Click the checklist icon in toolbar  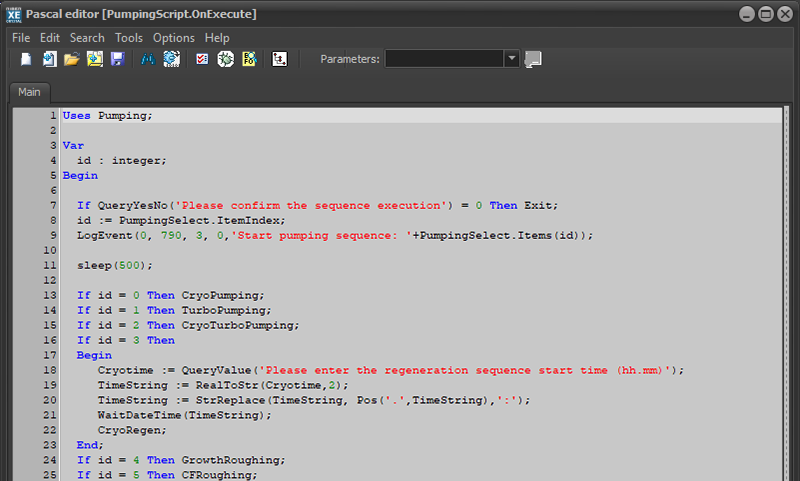tap(203, 60)
